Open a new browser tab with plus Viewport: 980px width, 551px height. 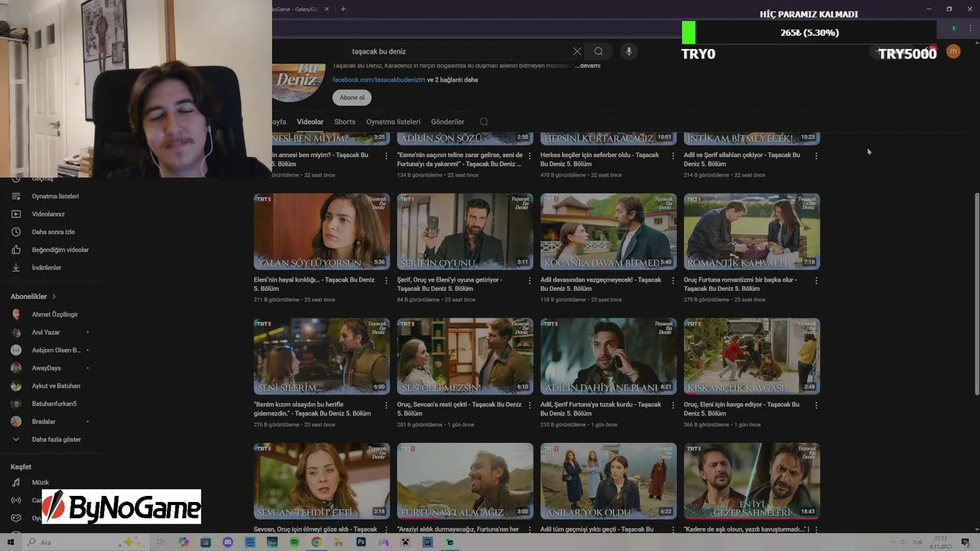(343, 9)
